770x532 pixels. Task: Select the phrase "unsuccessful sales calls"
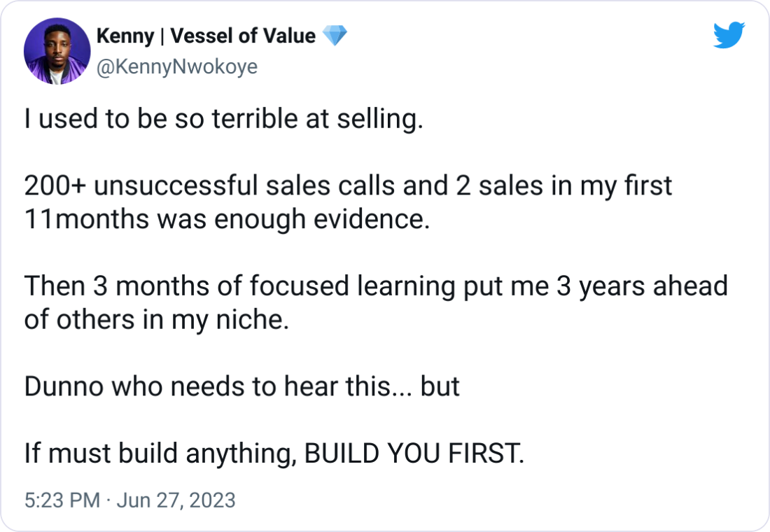244,186
